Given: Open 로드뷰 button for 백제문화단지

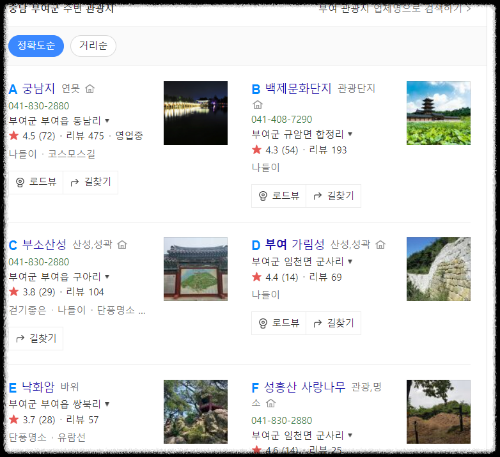Looking at the screenshot, I should [279, 196].
